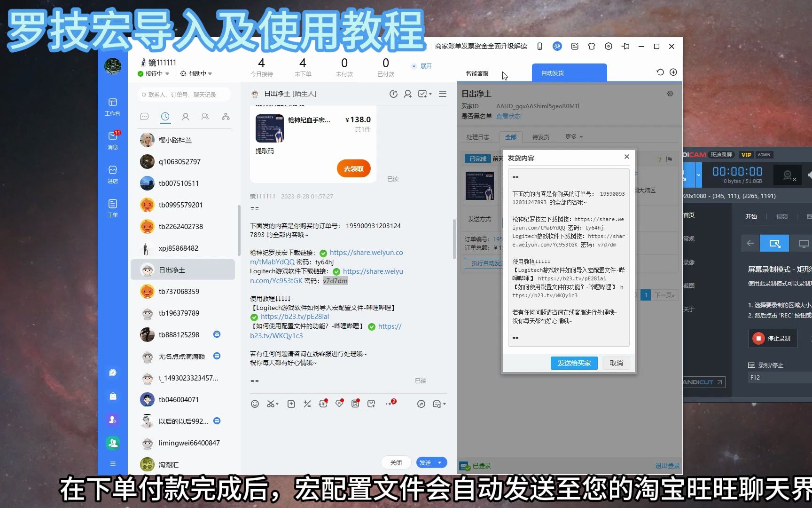Click the mute icon beside tb888125298
812x508 pixels.
(217, 334)
